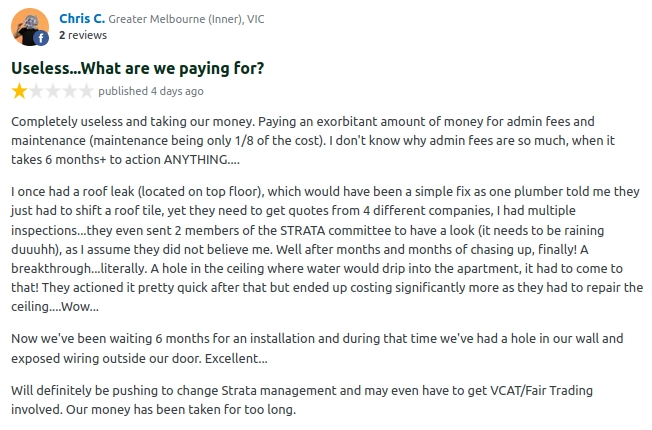Open the Chris C. reviewer profile link
Viewport: 652px width, 430px height.
[82, 19]
